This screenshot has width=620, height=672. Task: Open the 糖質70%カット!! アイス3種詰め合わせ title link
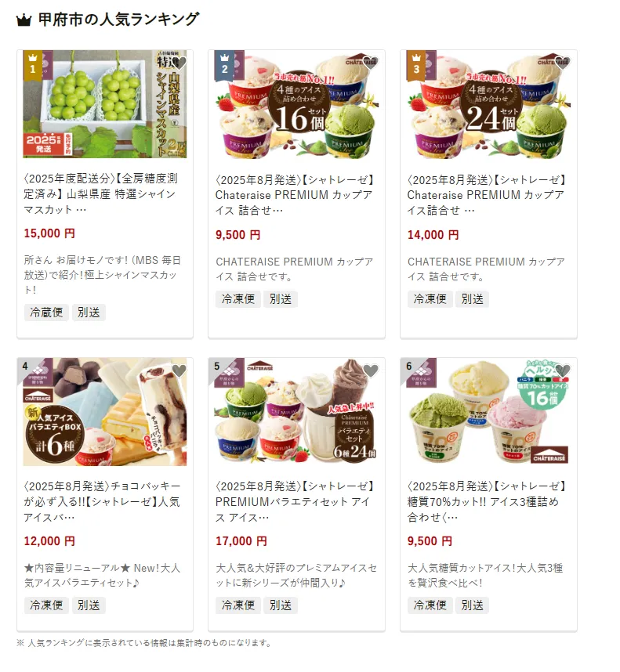point(487,502)
